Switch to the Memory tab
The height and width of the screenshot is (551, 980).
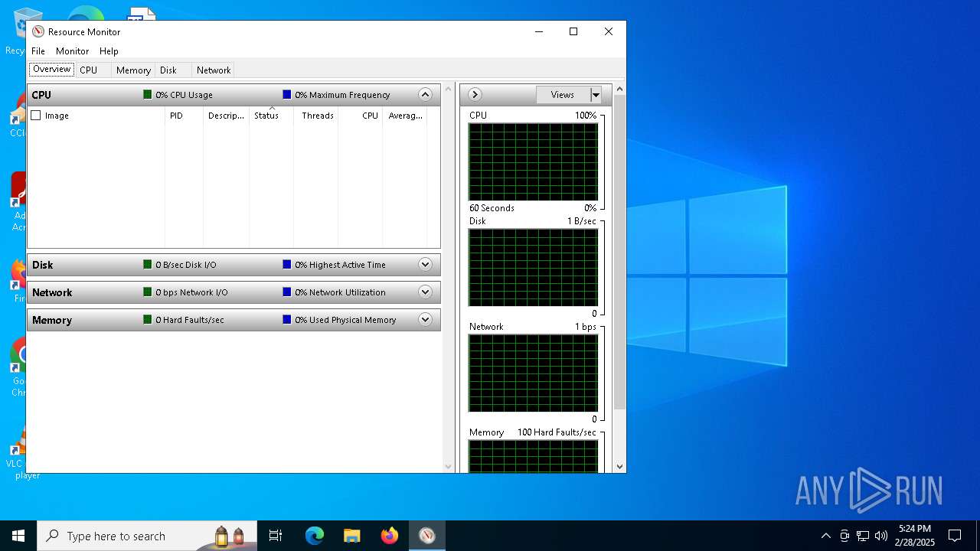coord(133,70)
